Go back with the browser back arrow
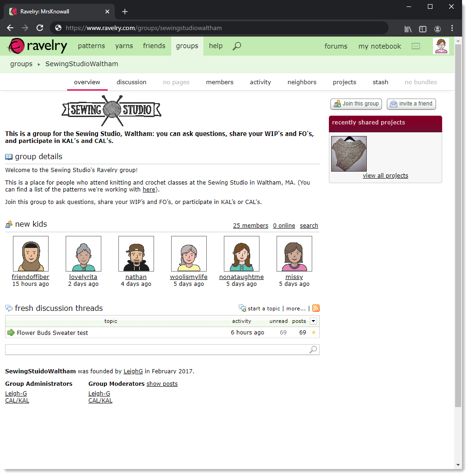Screen dimensions: 469x476 point(10,28)
